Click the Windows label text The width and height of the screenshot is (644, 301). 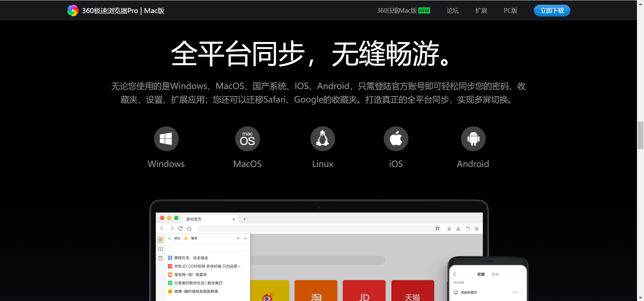pos(166,164)
